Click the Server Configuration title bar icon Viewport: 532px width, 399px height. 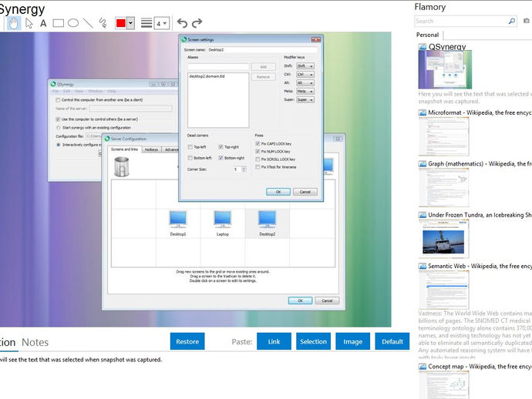pos(107,139)
